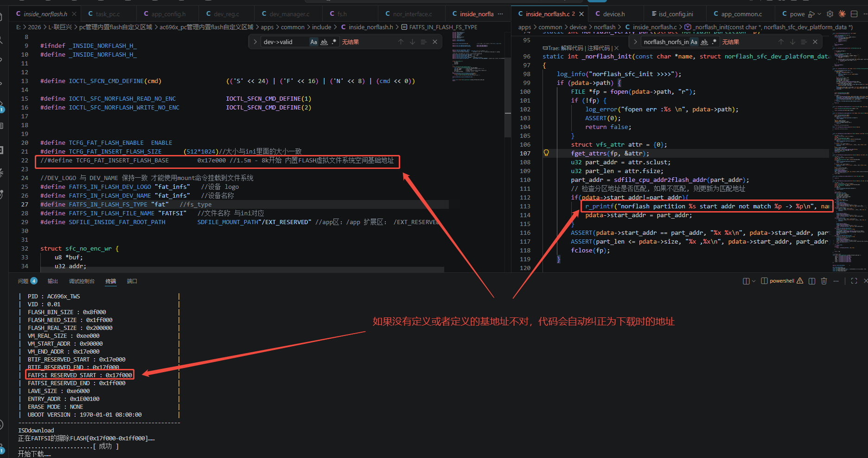Maximize the terminal panel size

coord(854,281)
